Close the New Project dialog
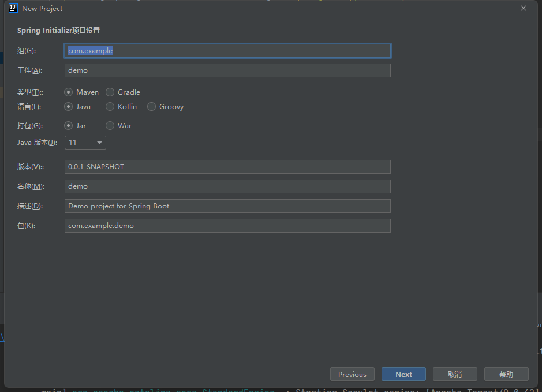The width and height of the screenshot is (542, 392). click(523, 8)
